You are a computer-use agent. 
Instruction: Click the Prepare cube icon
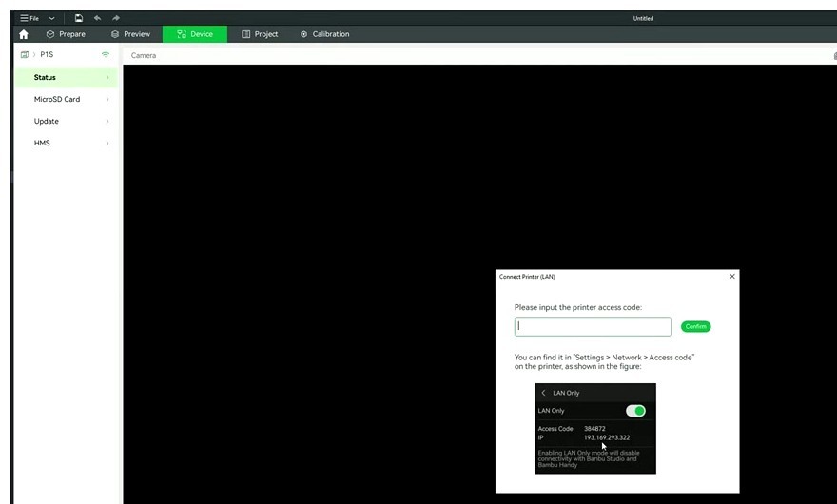tap(50, 34)
